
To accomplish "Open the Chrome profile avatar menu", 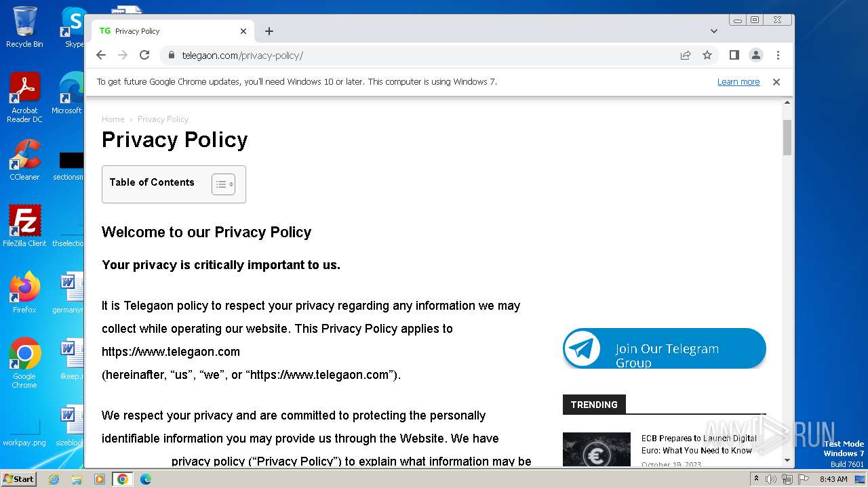I will pyautogui.click(x=756, y=56).
